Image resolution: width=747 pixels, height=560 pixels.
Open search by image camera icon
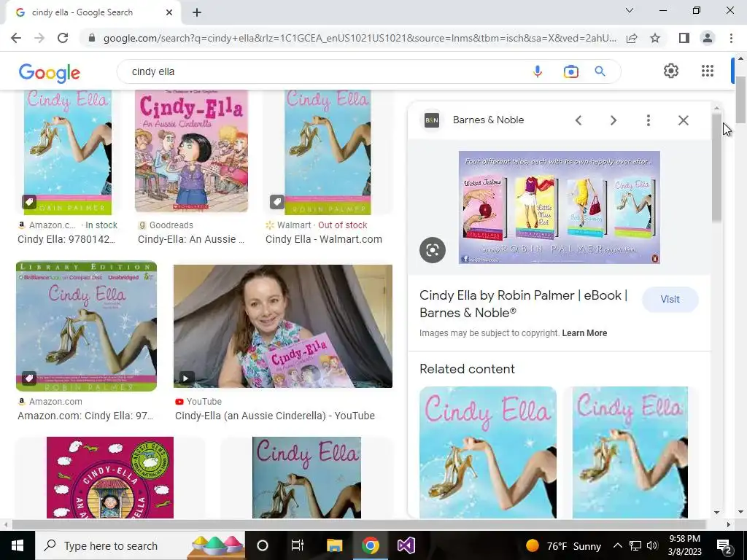[570, 71]
